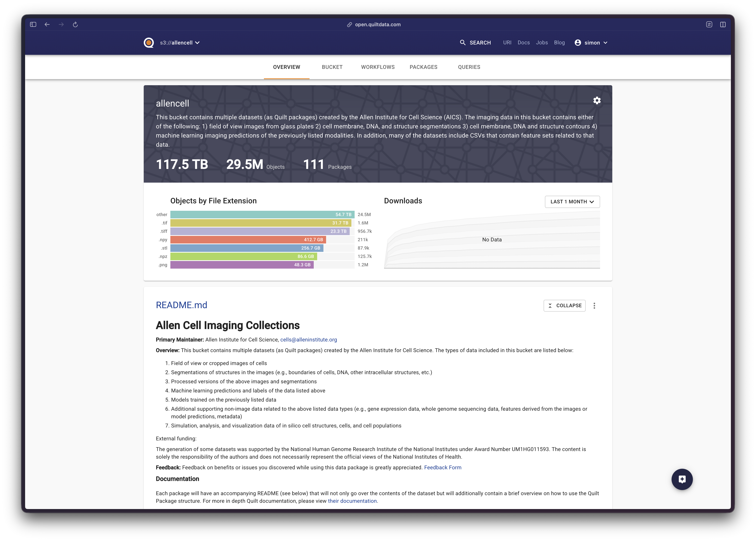Open bucket settings gear icon
The width and height of the screenshot is (756, 541).
[x=597, y=100]
